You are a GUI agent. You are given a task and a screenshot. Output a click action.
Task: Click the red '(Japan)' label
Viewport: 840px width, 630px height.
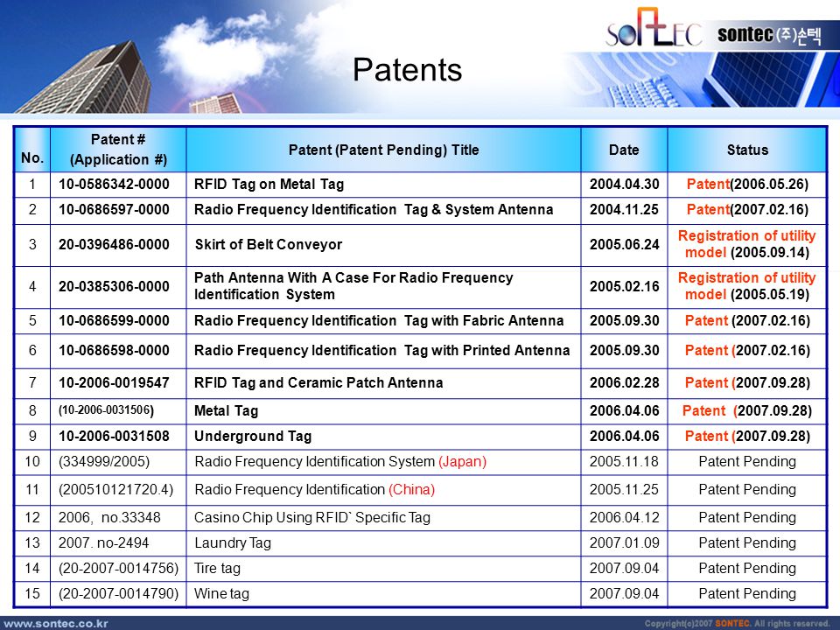(x=462, y=461)
